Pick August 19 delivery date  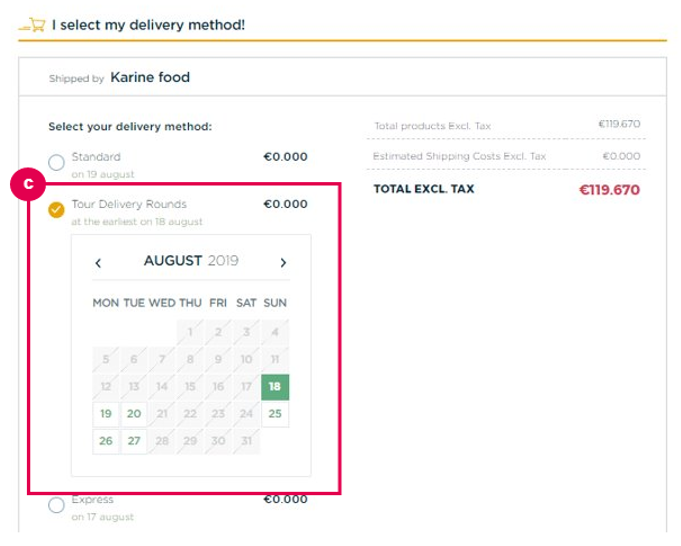(x=106, y=414)
